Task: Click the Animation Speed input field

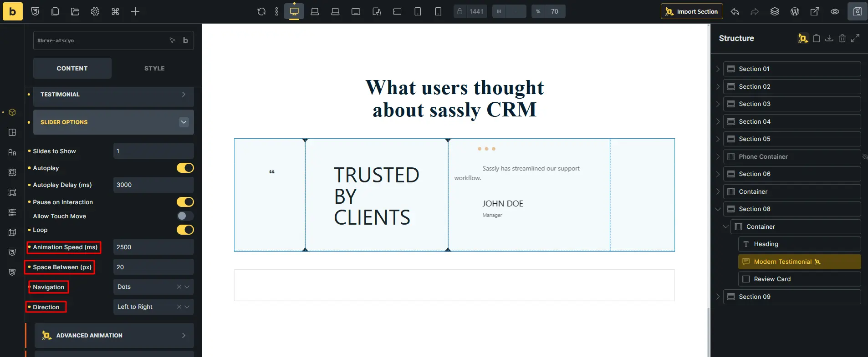Action: (153, 247)
